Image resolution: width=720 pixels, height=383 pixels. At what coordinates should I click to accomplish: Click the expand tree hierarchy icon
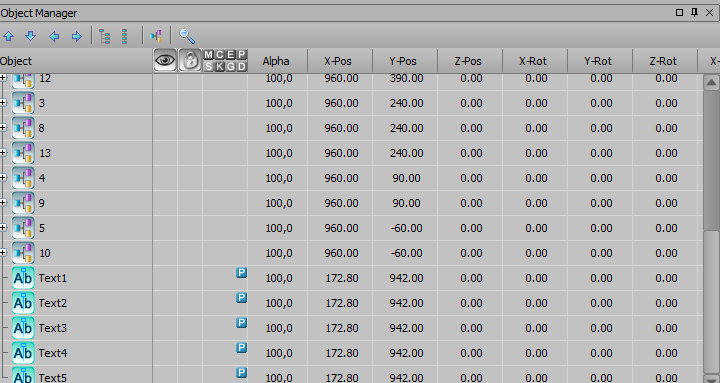coord(105,36)
